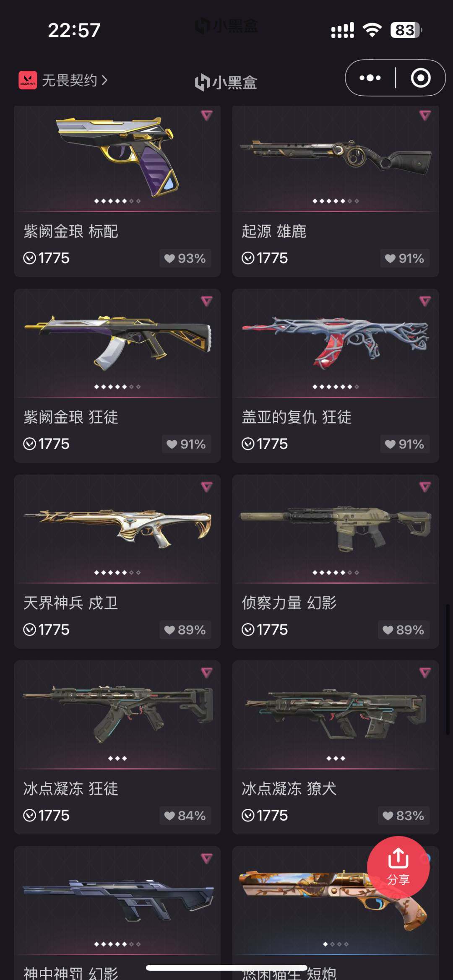The width and height of the screenshot is (453, 980).
Task: Open the 天界神兵 戍卫 skin name link
Action: [x=70, y=603]
